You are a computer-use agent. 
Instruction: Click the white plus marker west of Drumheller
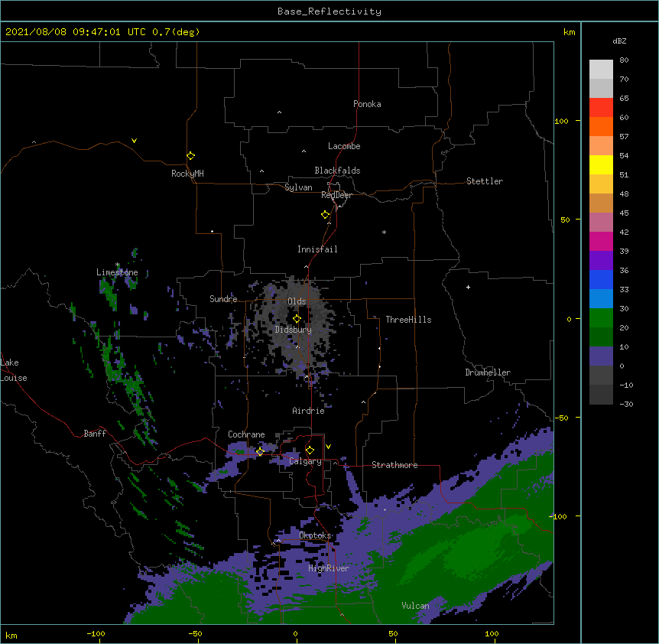468,287
